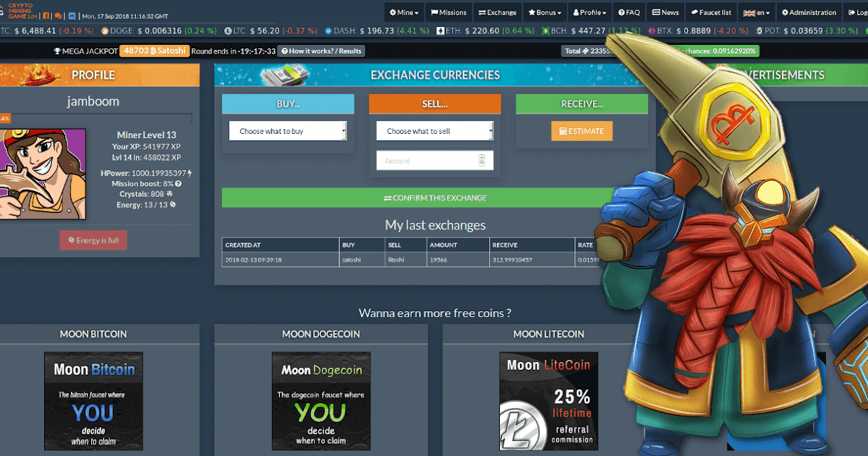Click the Amount field spinner arrows

[x=482, y=161]
